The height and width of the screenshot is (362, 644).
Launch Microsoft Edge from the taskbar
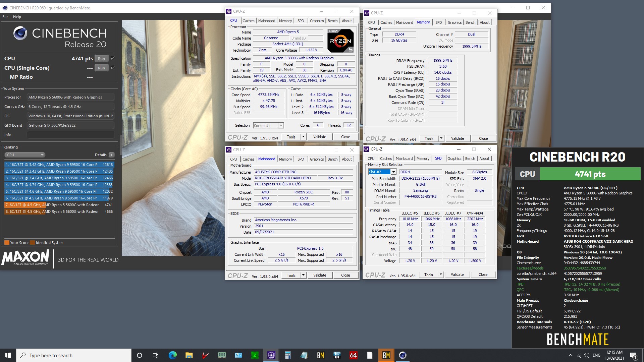click(172, 355)
